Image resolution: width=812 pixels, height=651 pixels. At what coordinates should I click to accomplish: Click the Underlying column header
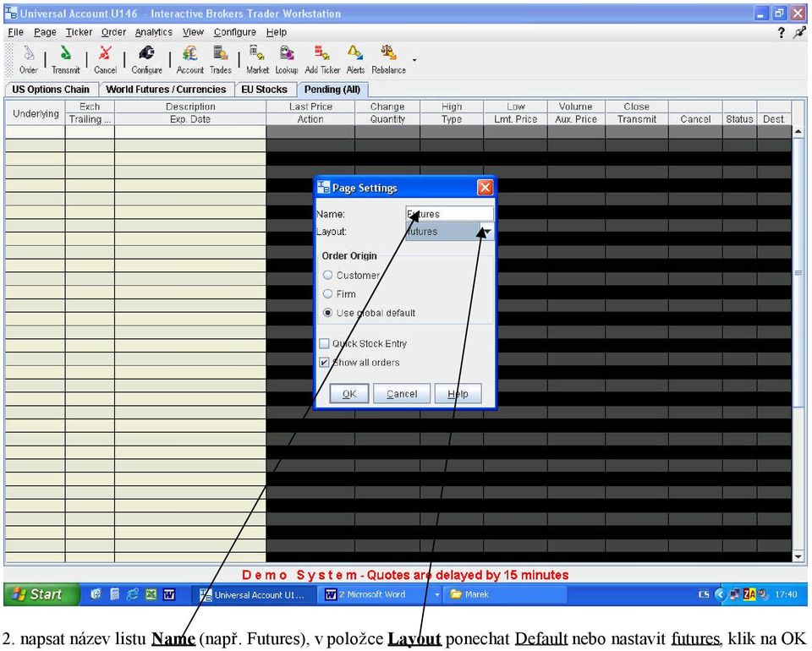click(x=36, y=113)
